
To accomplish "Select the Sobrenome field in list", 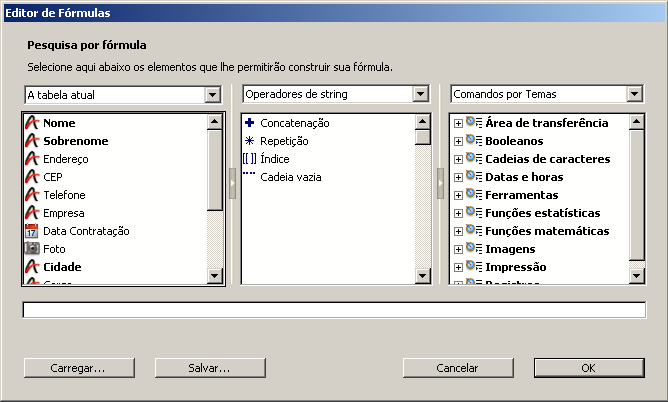I will point(75,141).
